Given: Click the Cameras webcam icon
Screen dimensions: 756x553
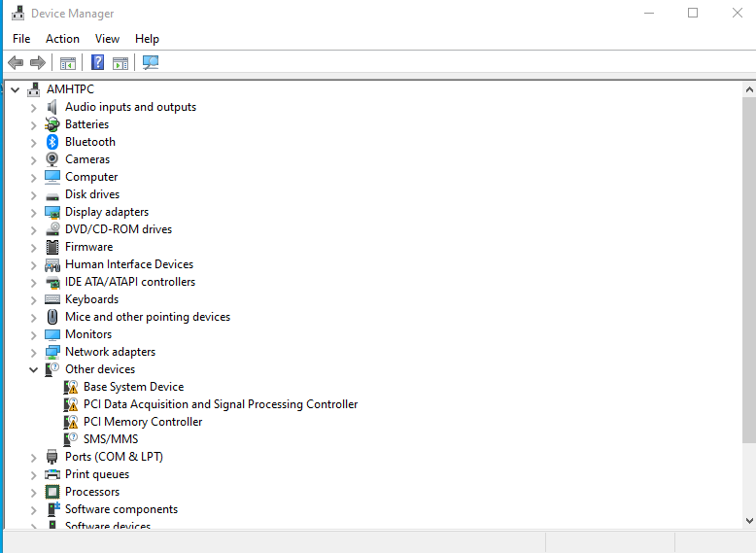Looking at the screenshot, I should [x=52, y=159].
